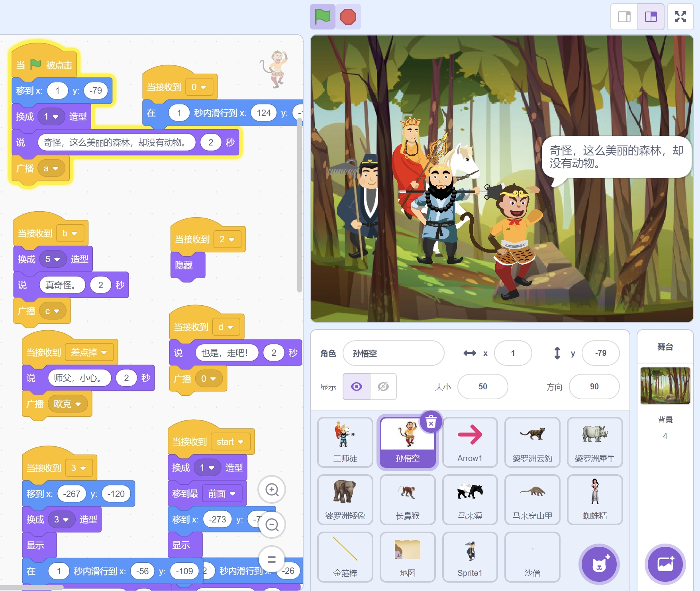Zoom out of the code workspace
This screenshot has width=700, height=591.
click(272, 525)
